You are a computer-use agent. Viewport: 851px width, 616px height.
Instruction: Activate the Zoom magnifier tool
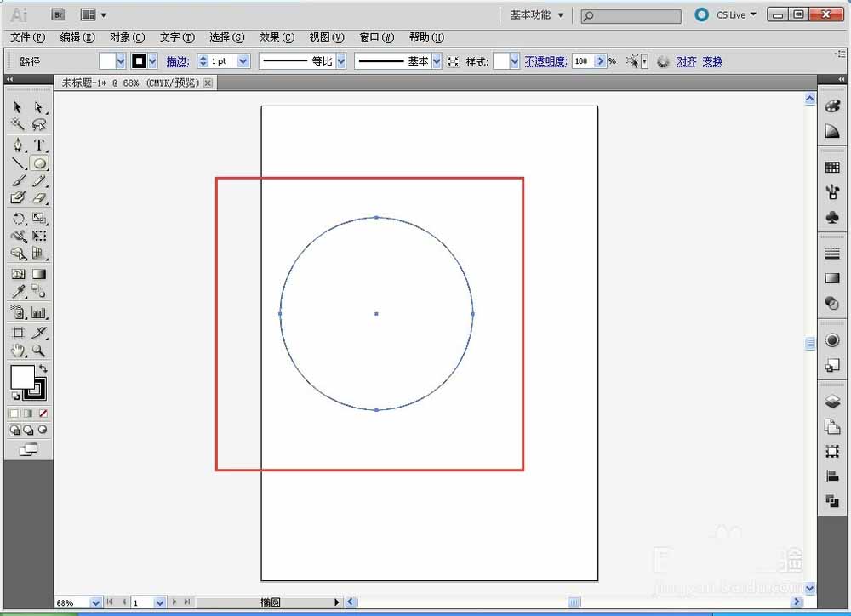39,351
